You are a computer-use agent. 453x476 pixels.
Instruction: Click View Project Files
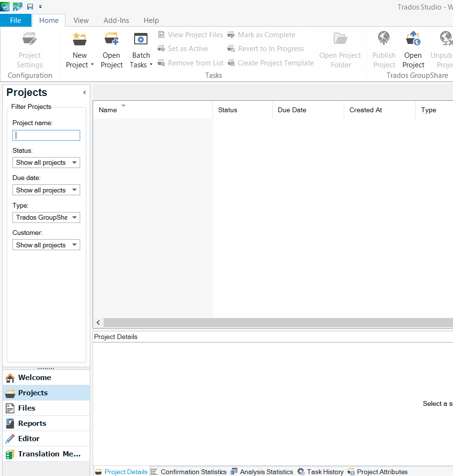(x=190, y=35)
